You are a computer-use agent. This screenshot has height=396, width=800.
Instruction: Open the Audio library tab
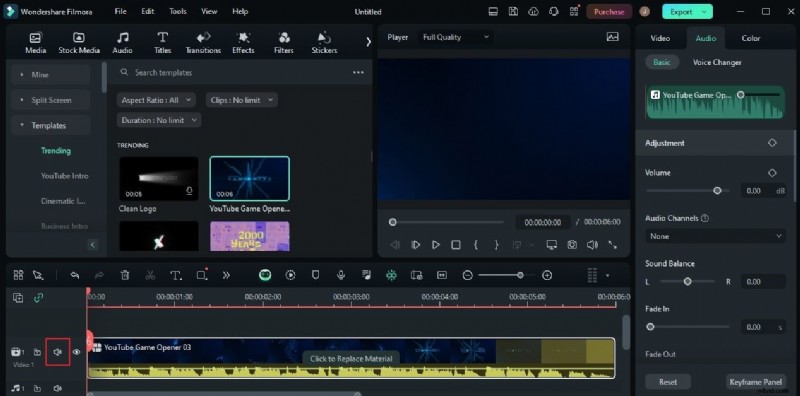tap(122, 43)
